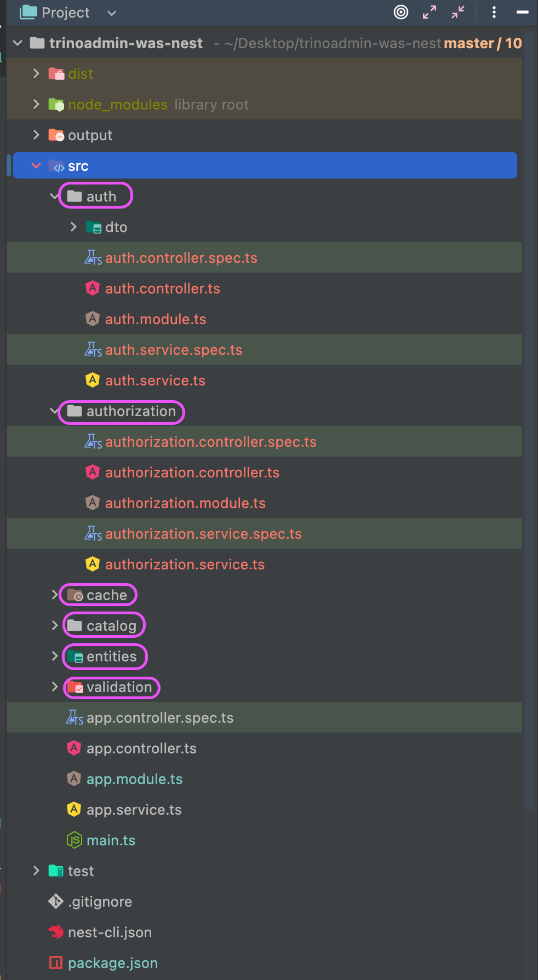Click the validation folder icon
538x980 pixels.
point(75,687)
